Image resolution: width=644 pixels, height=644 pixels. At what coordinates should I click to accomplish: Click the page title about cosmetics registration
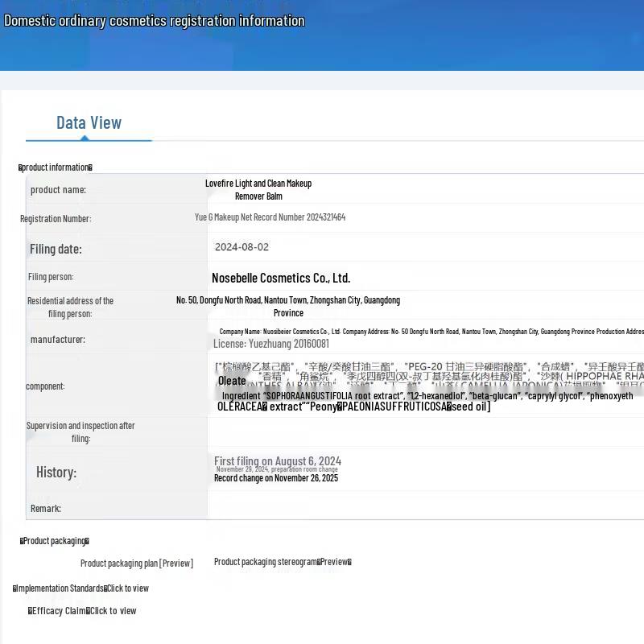155,21
